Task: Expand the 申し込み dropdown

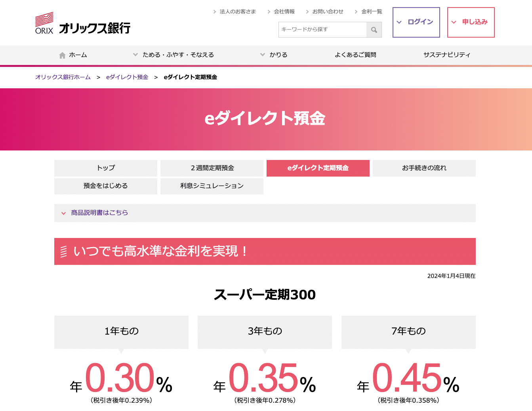Action: [471, 22]
